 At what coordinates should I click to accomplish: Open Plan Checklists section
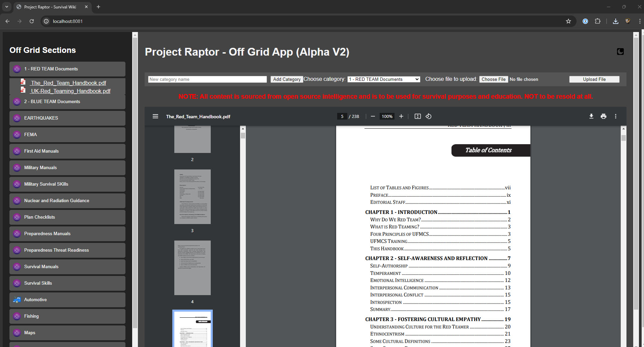click(67, 217)
